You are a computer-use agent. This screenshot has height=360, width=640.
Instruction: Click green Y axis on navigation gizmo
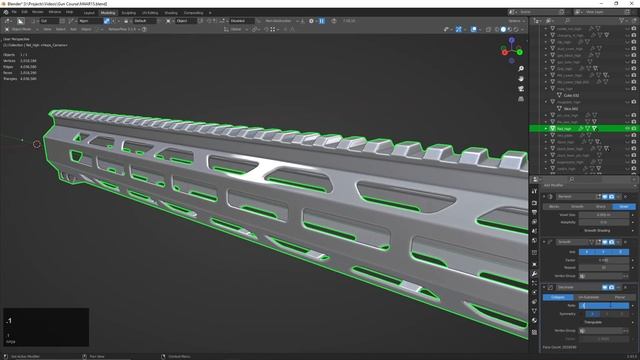520,52
